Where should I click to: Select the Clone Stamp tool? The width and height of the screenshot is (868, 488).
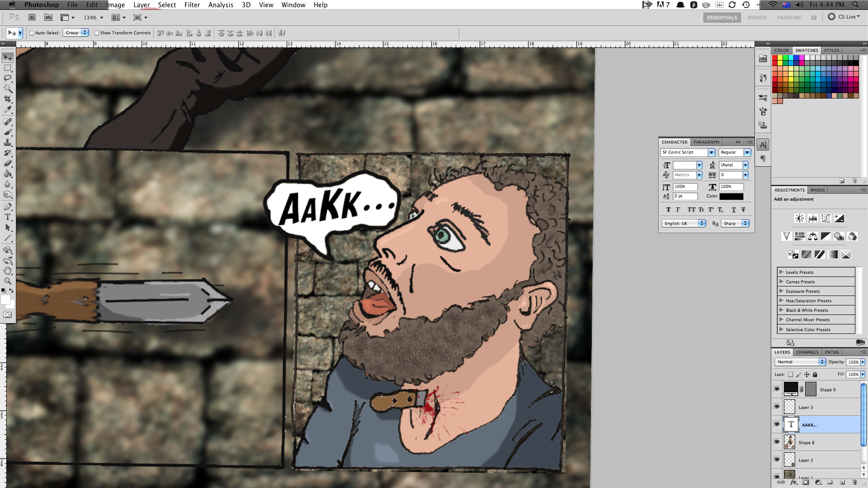(8, 142)
